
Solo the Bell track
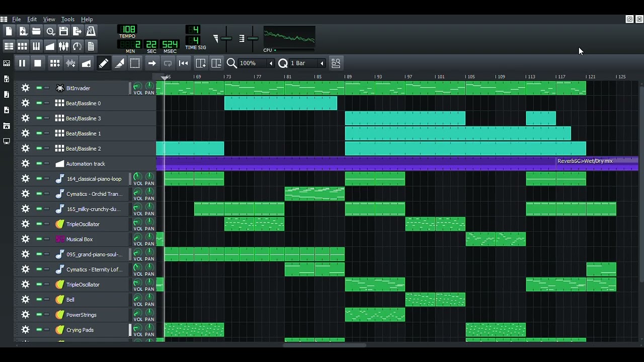[47, 300]
